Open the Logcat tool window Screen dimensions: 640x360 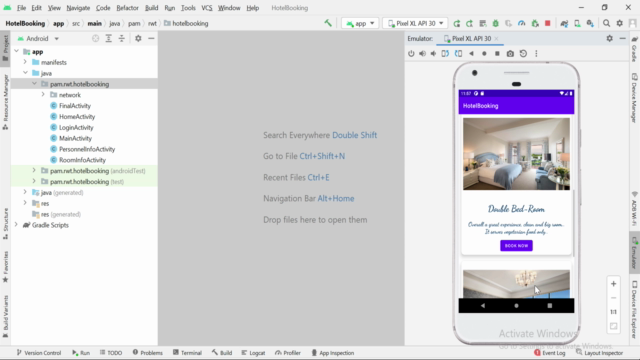click(x=253, y=353)
